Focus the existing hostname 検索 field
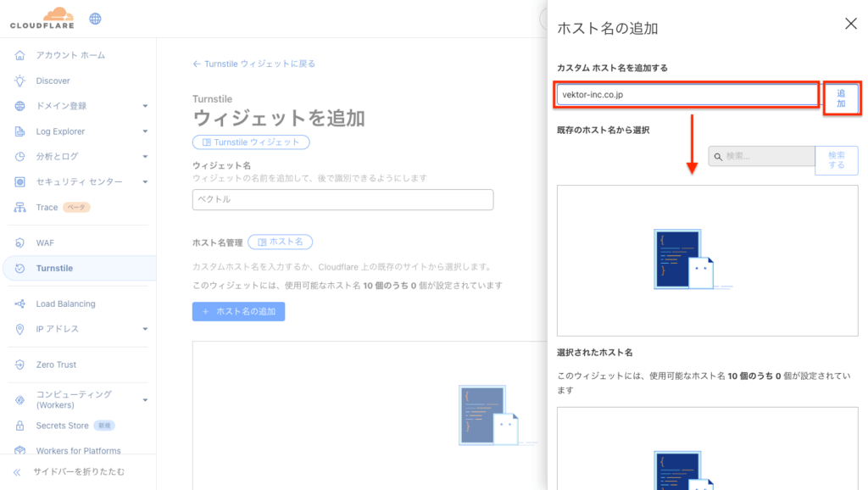868x490 pixels. [x=762, y=156]
